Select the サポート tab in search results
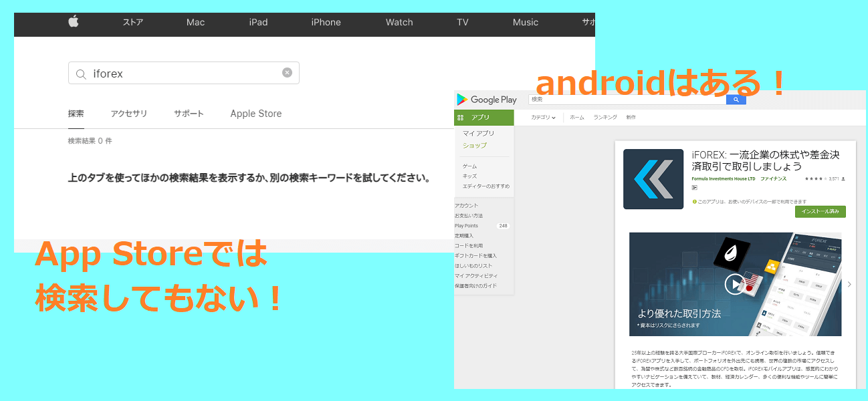This screenshot has height=401, width=868. (x=189, y=114)
